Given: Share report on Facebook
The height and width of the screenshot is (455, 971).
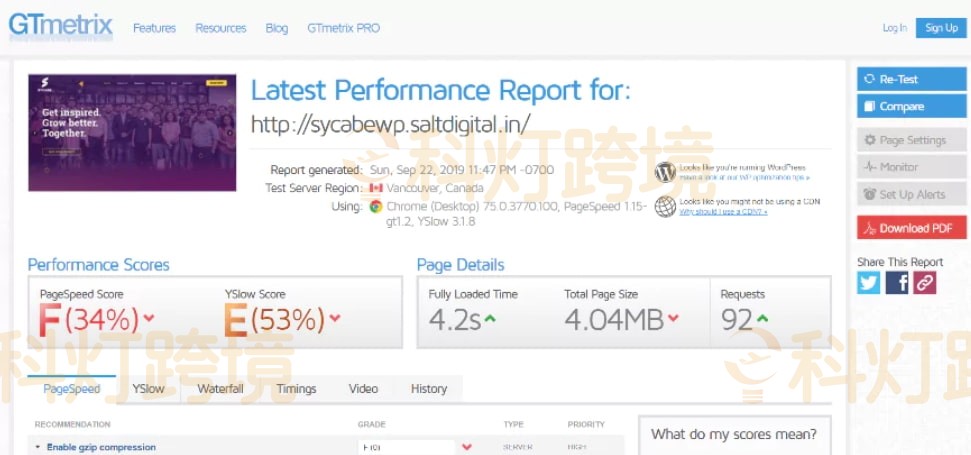Looking at the screenshot, I should pos(897,283).
